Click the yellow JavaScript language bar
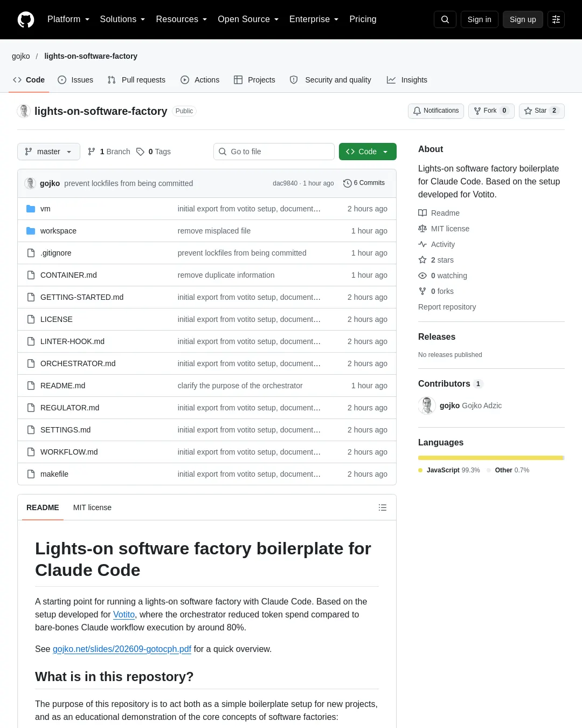This screenshot has width=582, height=728. pos(490,458)
